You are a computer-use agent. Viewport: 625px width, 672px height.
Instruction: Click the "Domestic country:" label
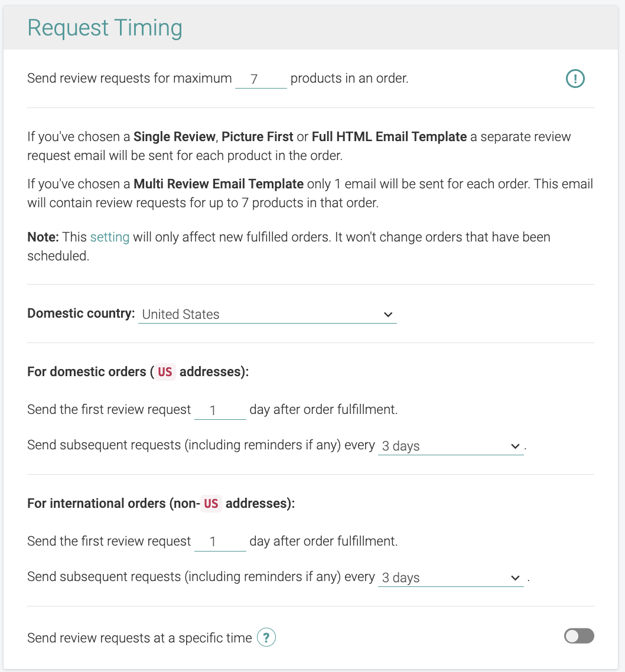point(81,314)
